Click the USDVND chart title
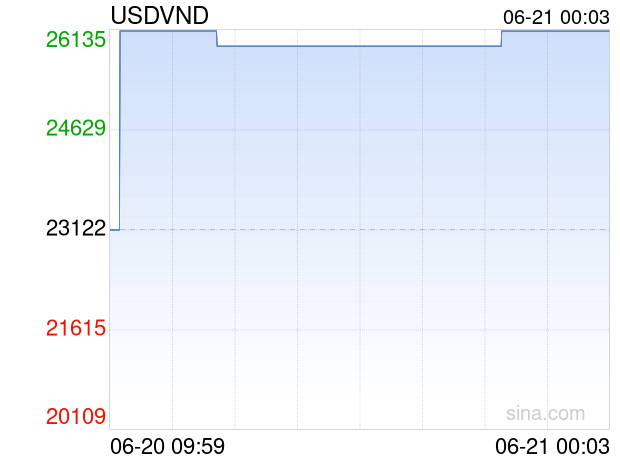Screen dimensions: 620x460 pyautogui.click(x=159, y=16)
